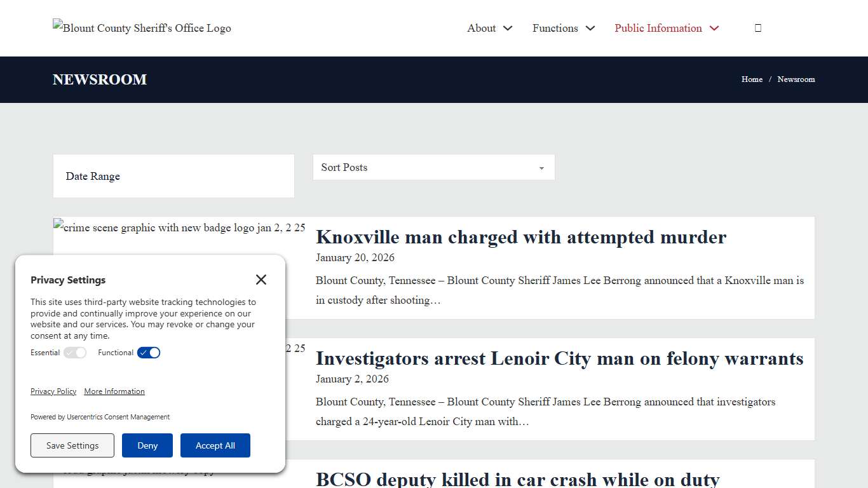Expand the Sort Posts combo box

(434, 167)
